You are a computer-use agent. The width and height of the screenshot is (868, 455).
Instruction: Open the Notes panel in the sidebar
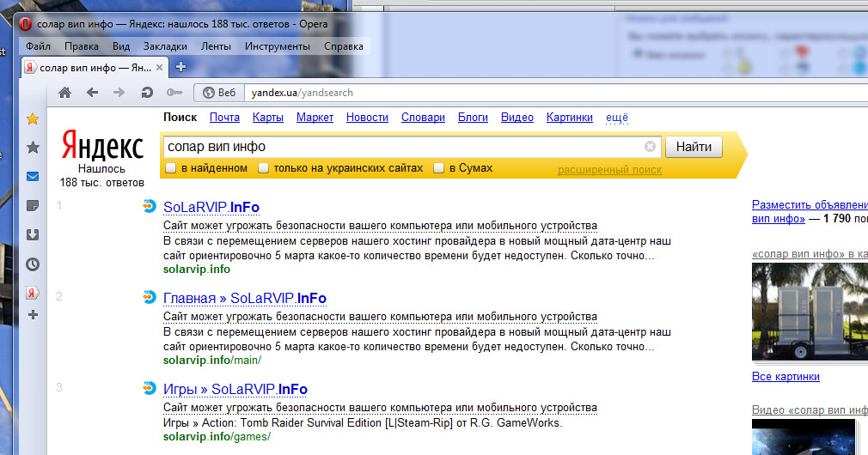click(33, 206)
